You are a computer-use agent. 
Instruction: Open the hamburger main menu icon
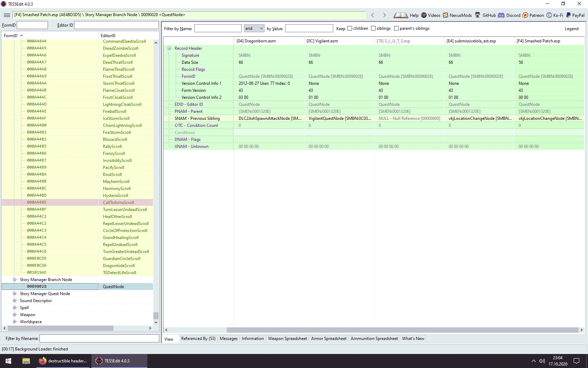[7, 15]
